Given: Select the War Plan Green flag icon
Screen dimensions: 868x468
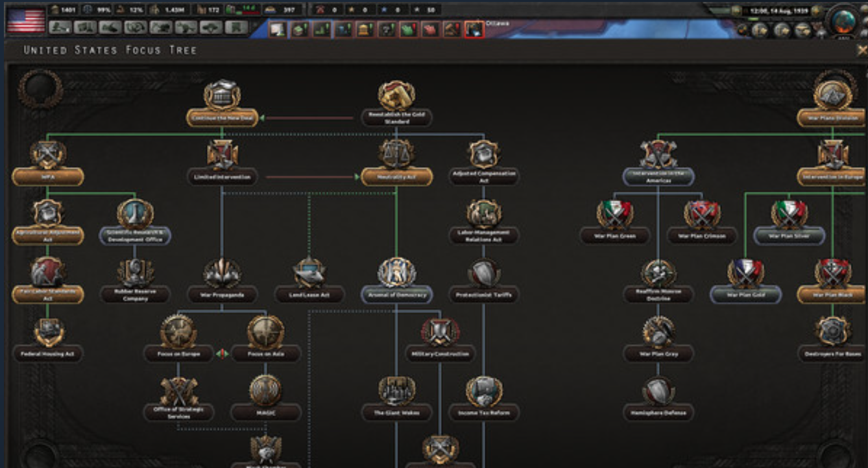Looking at the screenshot, I should 614,214.
